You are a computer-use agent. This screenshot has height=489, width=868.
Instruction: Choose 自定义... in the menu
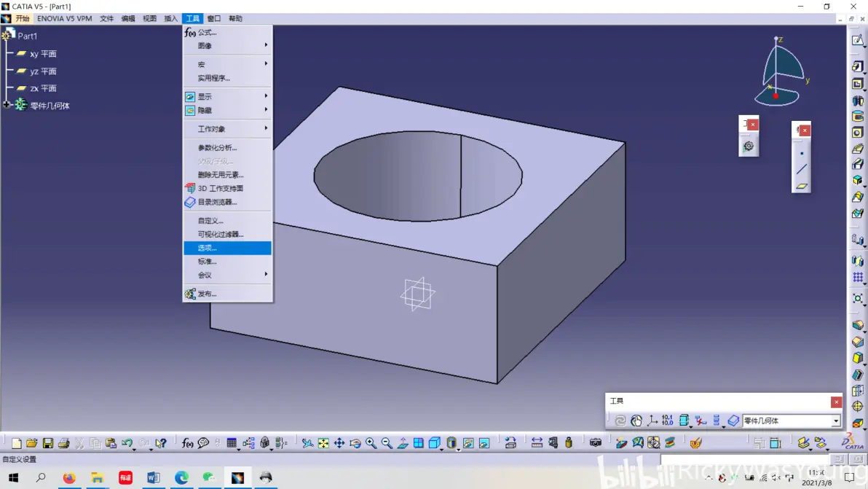pos(227,220)
